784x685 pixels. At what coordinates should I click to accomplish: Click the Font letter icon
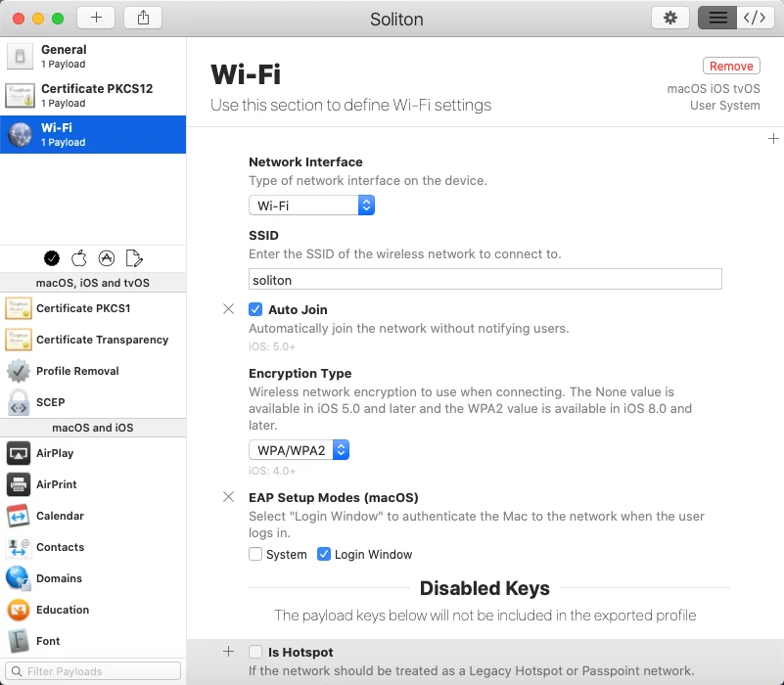(19, 641)
